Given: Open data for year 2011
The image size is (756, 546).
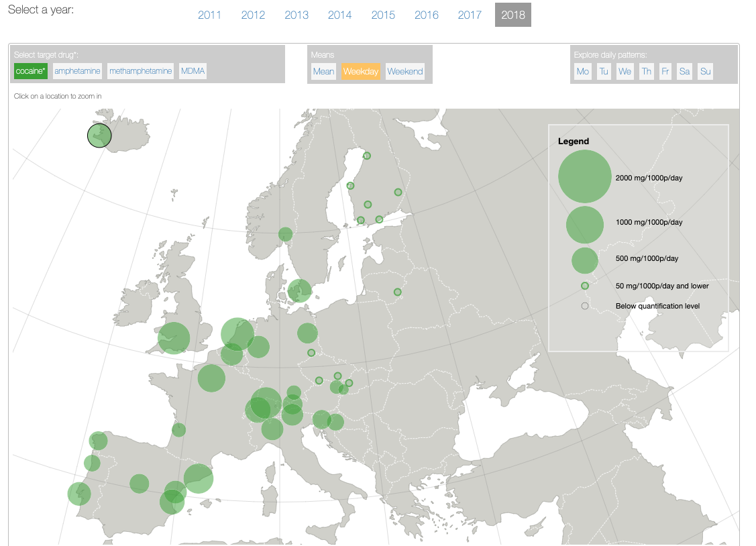Looking at the screenshot, I should point(210,15).
